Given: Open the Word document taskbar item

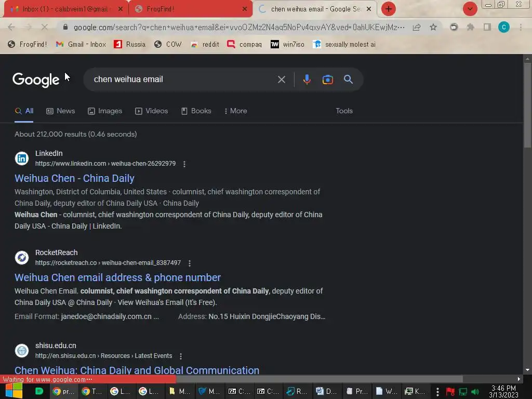Looking at the screenshot, I should pyautogui.click(x=326, y=391).
